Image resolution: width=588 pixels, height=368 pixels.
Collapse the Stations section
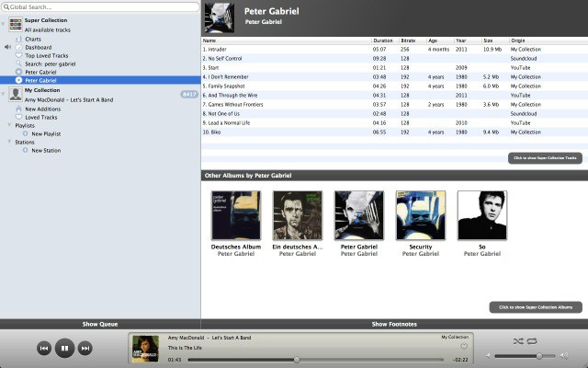[9, 142]
